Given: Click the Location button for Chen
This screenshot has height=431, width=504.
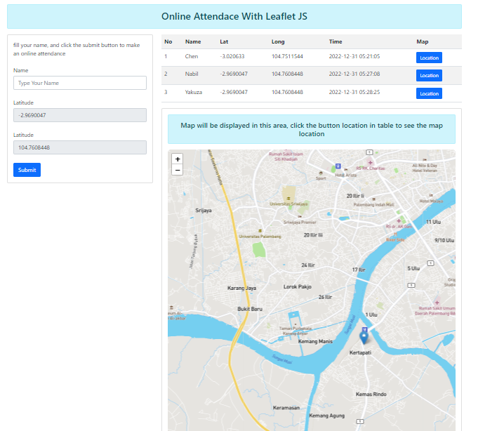Looking at the screenshot, I should tap(429, 58).
